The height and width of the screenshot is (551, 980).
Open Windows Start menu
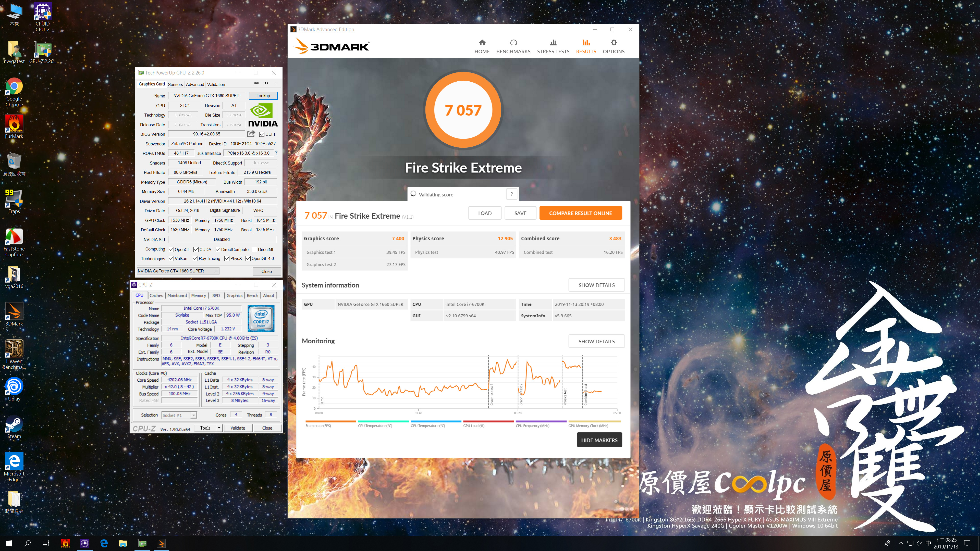(x=9, y=543)
